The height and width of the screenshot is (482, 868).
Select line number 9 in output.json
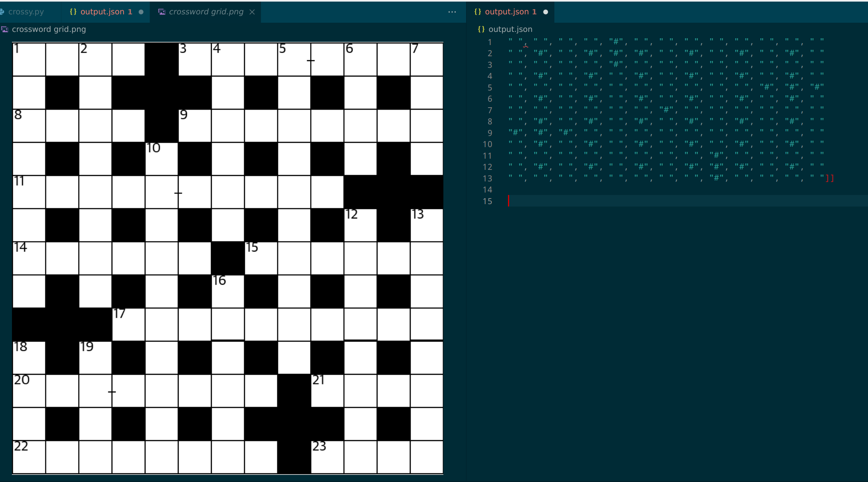tap(490, 133)
